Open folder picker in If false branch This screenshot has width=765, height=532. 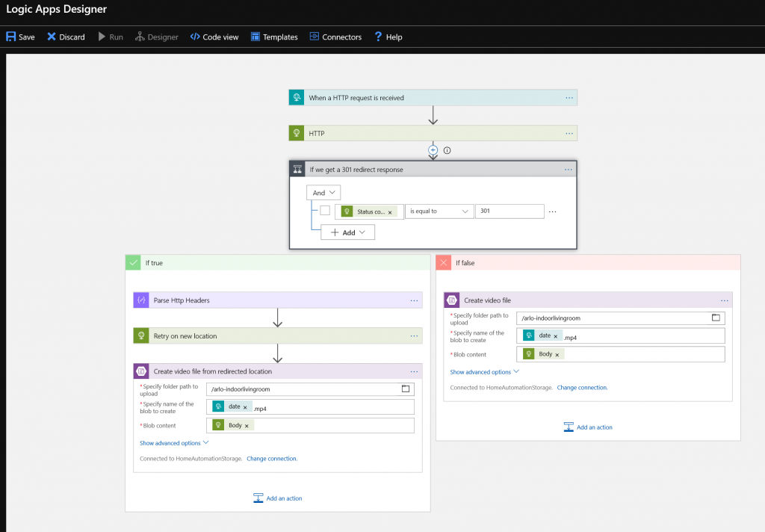click(716, 318)
